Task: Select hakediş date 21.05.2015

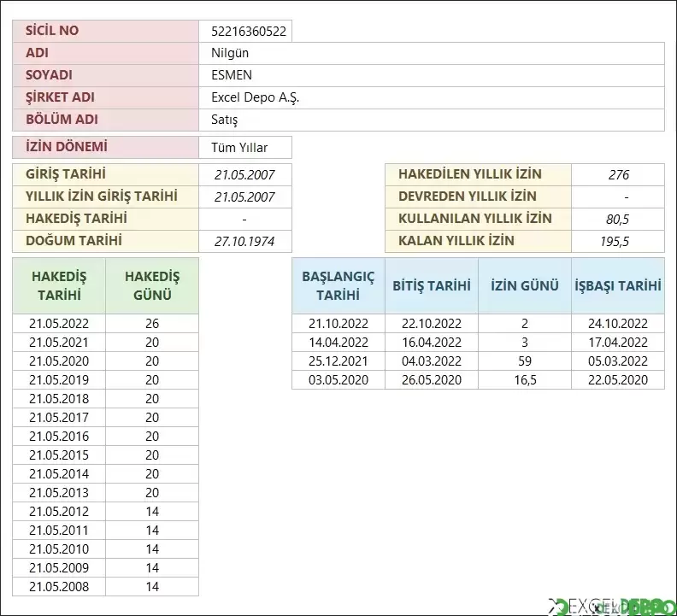Action: click(x=59, y=455)
